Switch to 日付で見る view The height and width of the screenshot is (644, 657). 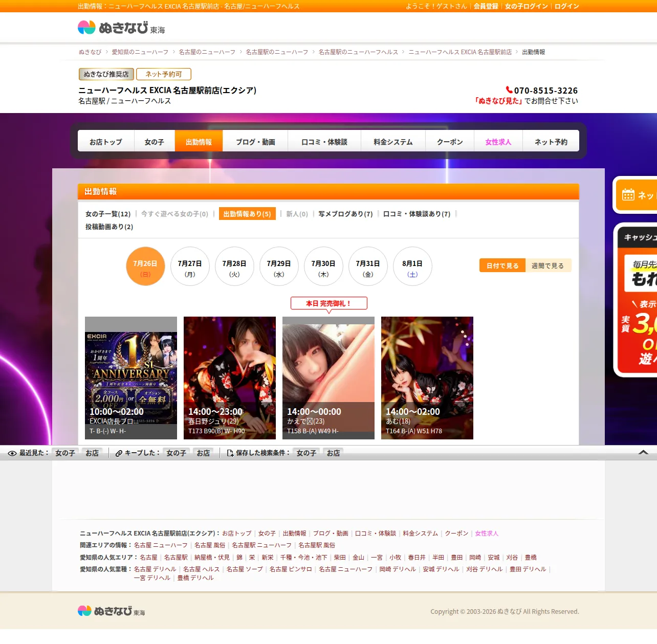click(502, 265)
